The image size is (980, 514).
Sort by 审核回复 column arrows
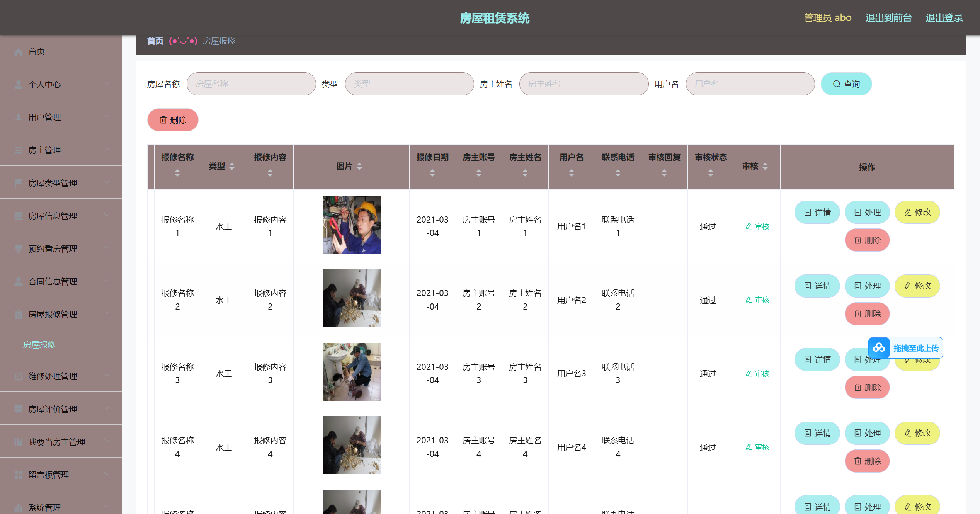click(x=664, y=173)
